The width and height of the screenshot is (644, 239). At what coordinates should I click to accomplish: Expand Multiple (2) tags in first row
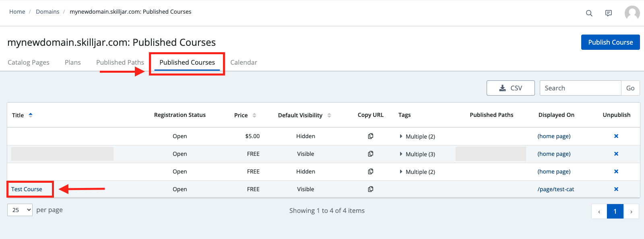tap(401, 136)
